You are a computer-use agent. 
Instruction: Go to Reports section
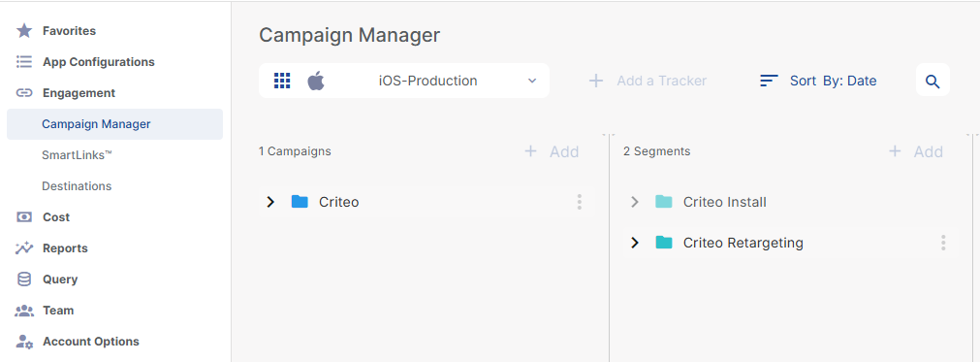[x=65, y=248]
